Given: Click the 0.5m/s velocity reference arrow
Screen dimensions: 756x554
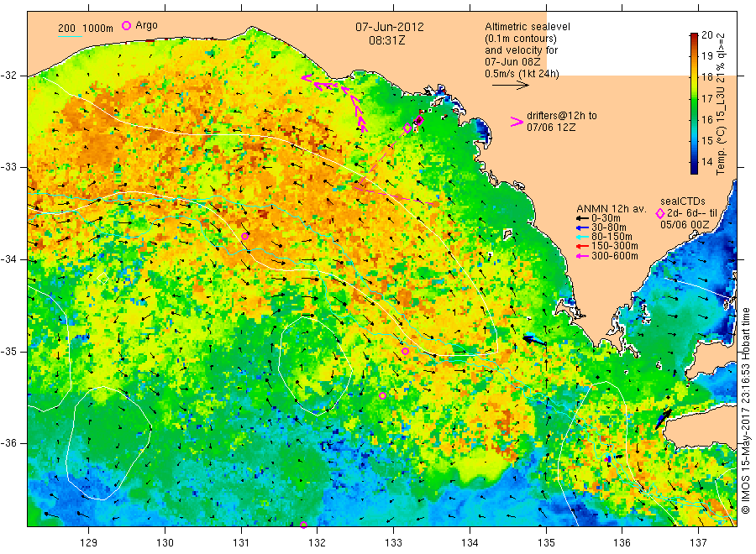Looking at the screenshot, I should tap(511, 86).
